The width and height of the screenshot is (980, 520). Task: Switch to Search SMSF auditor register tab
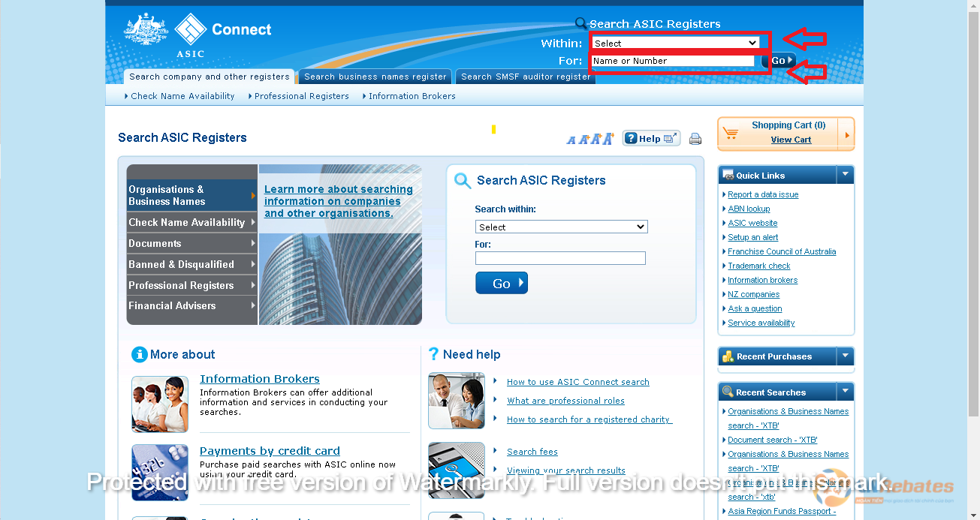(526, 77)
